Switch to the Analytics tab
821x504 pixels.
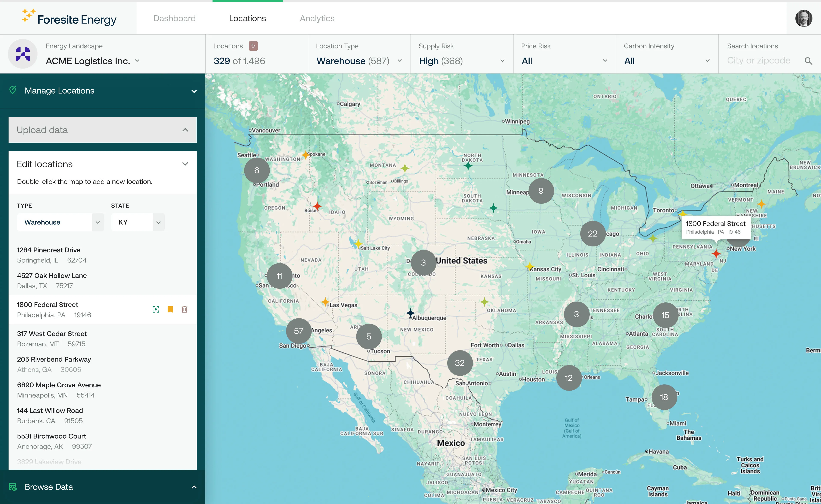click(317, 18)
